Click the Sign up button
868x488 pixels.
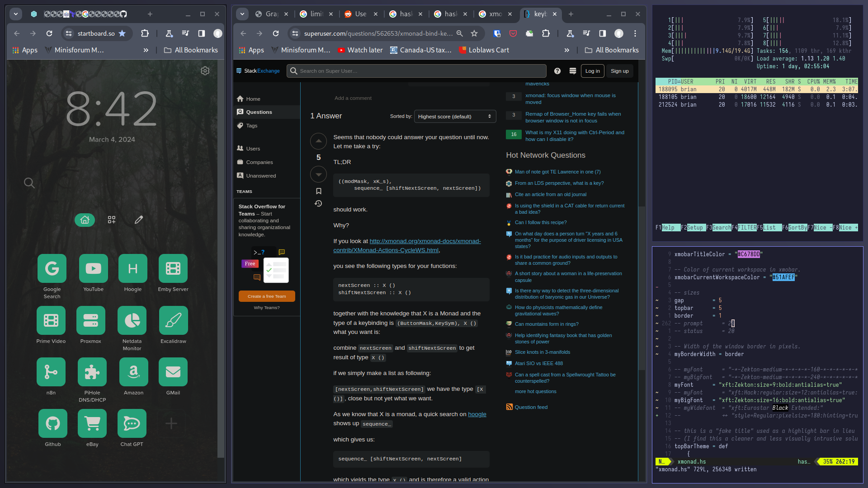pos(619,71)
